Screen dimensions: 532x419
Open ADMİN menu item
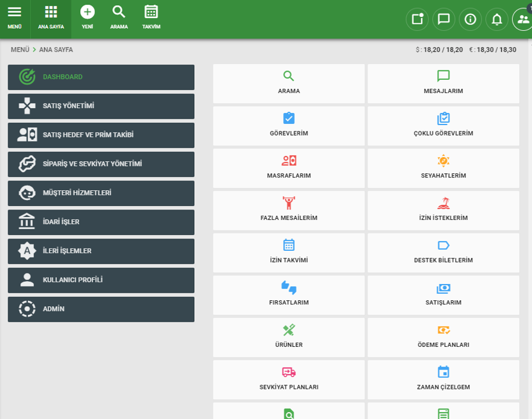pyautogui.click(x=101, y=309)
